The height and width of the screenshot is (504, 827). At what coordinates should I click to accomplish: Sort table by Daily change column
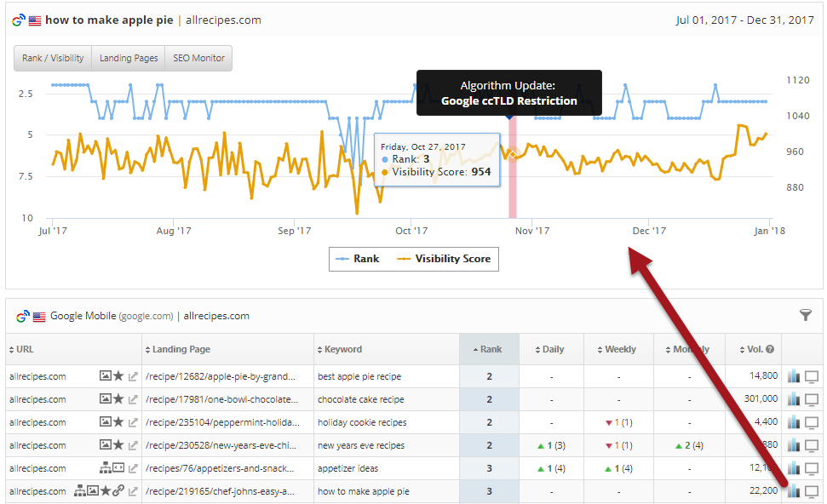(x=552, y=349)
